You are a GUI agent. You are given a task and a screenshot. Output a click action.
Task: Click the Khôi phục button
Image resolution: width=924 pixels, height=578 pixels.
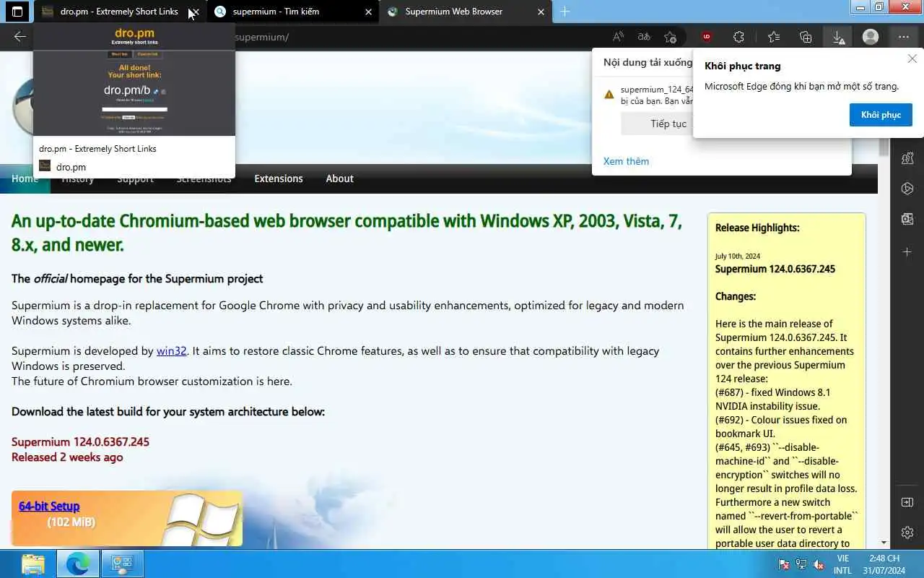click(881, 115)
